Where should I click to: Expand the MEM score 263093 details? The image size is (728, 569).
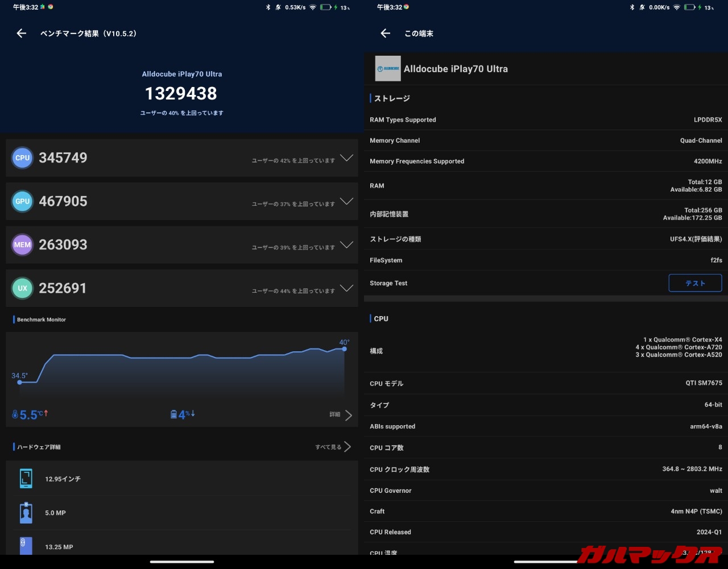(346, 245)
